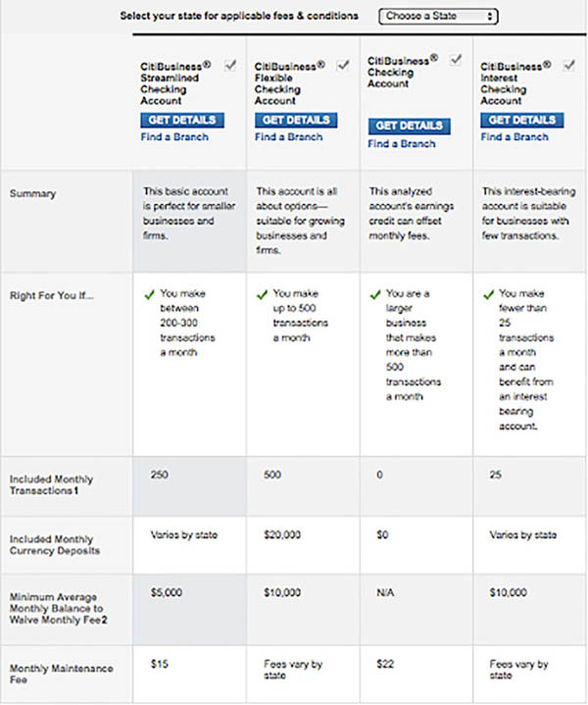Click the green checkmark beside larger business text
The height and width of the screenshot is (705, 588).
click(x=375, y=295)
